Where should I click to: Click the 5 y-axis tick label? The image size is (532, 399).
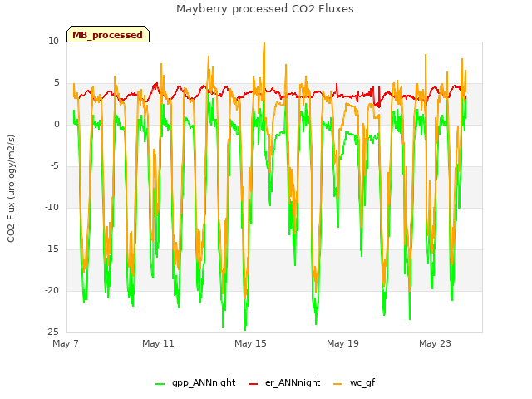[57, 83]
